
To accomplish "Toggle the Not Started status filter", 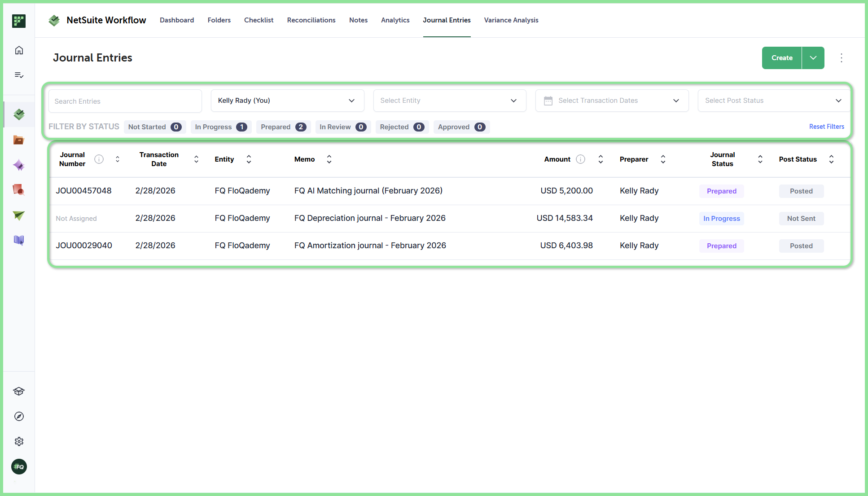I will click(x=155, y=127).
